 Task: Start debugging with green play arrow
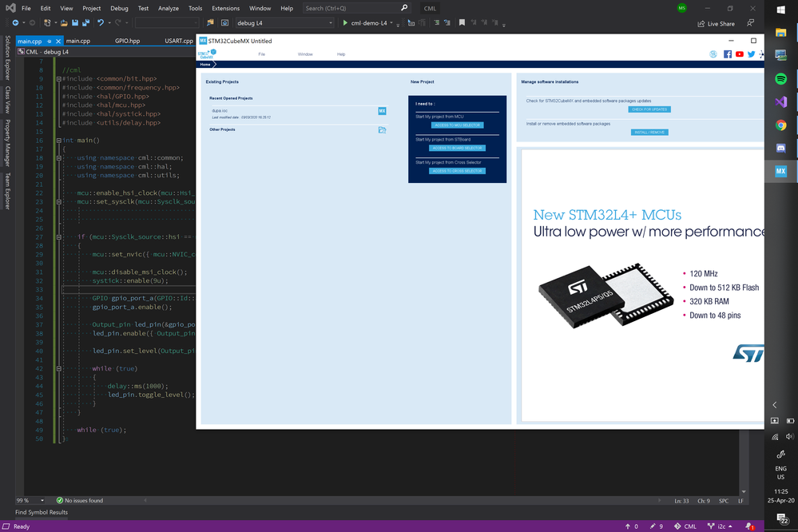[345, 23]
